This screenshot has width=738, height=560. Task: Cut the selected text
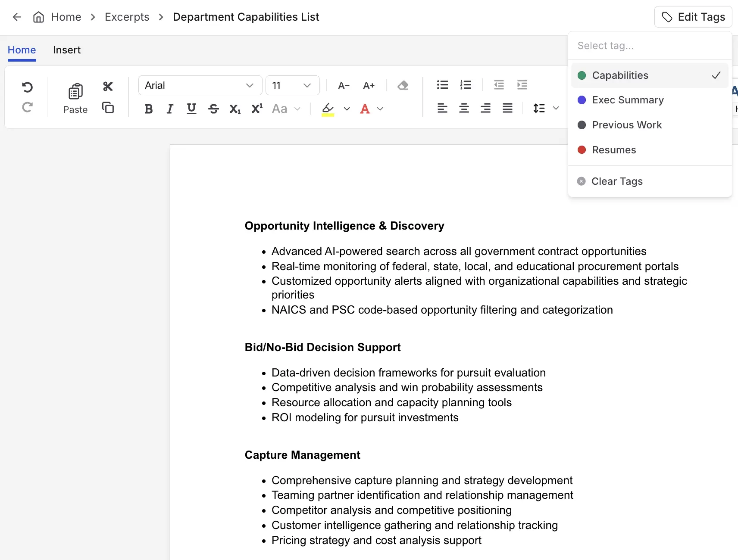pos(108,86)
